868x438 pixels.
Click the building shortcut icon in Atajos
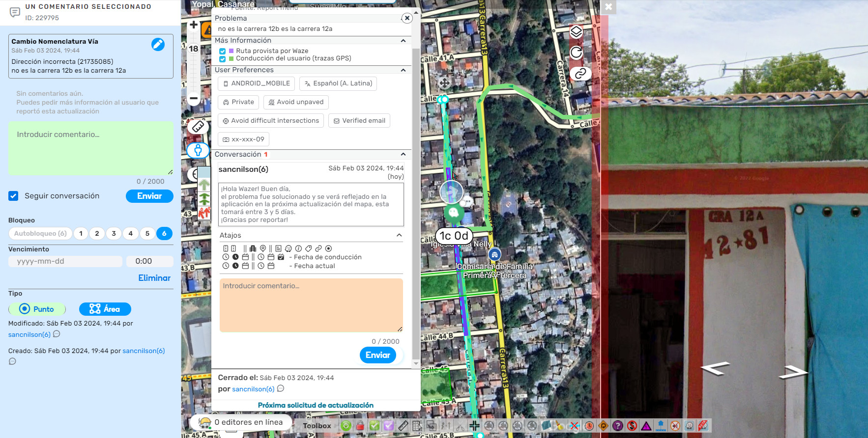point(253,248)
